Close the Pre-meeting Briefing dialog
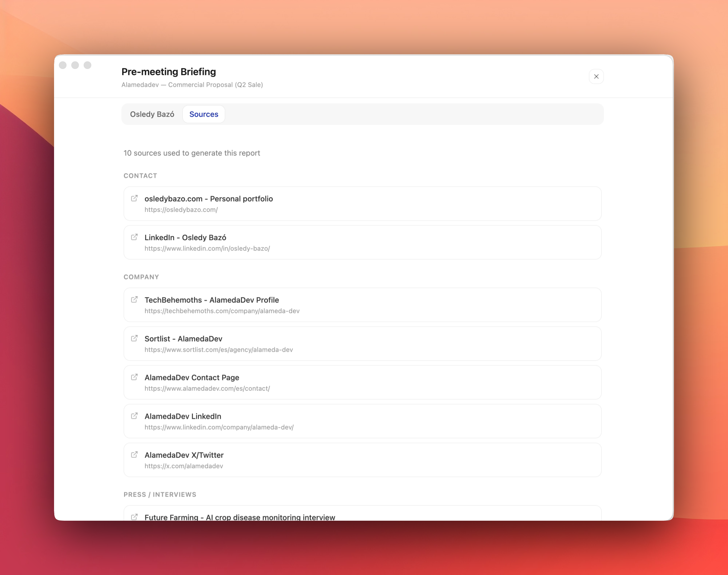The height and width of the screenshot is (575, 728). pyautogui.click(x=596, y=76)
